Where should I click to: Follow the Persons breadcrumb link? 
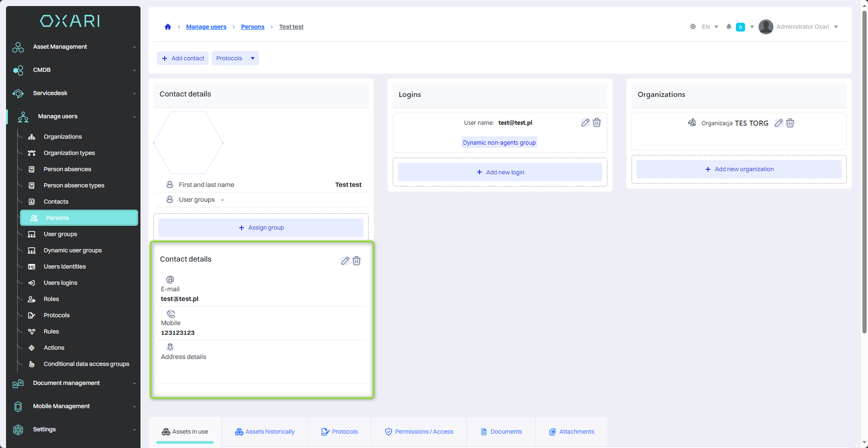pos(253,27)
